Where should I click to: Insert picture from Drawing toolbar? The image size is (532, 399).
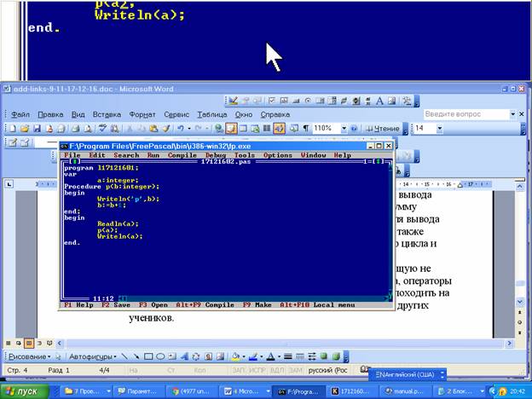click(221, 356)
